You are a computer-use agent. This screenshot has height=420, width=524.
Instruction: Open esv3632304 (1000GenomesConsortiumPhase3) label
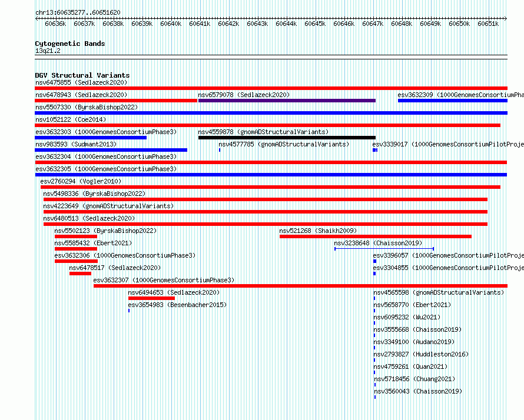pos(106,156)
